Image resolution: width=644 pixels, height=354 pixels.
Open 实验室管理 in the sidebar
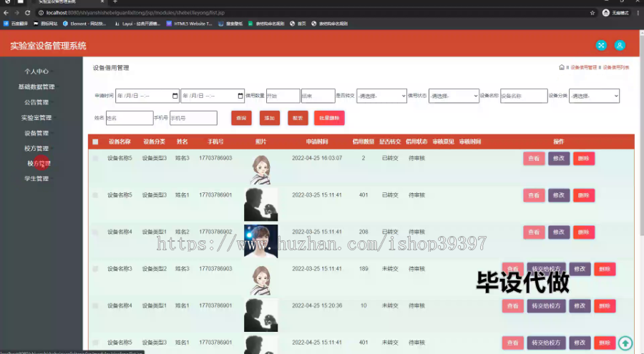36,117
